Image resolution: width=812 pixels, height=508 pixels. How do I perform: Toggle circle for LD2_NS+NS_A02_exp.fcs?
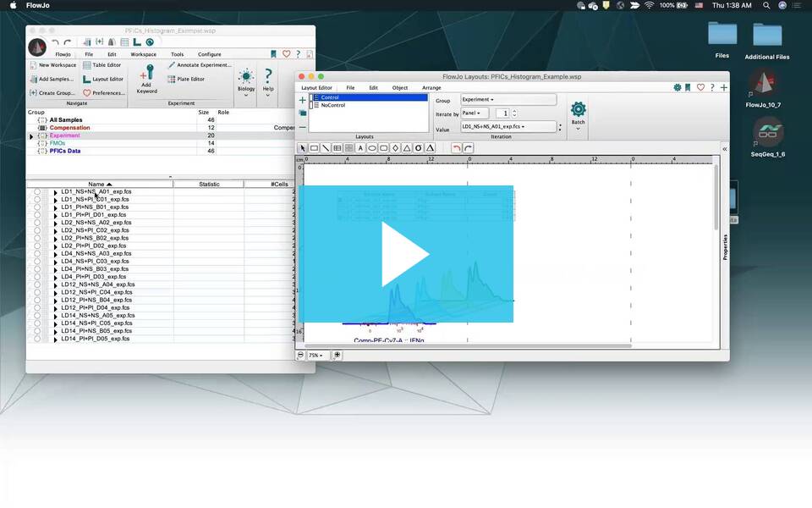pyautogui.click(x=37, y=223)
